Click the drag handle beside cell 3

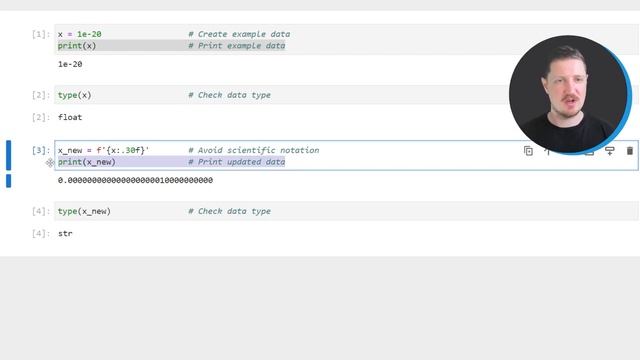[x=50, y=163]
